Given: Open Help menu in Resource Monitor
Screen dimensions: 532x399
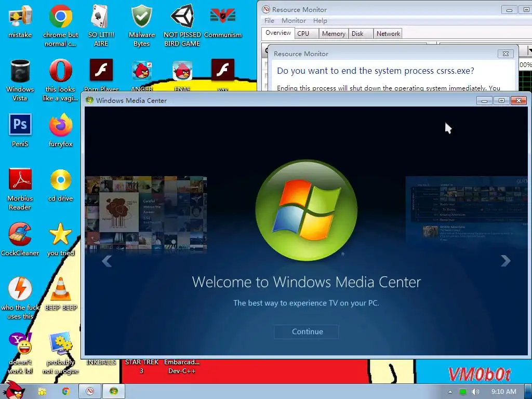Looking at the screenshot, I should [320, 21].
